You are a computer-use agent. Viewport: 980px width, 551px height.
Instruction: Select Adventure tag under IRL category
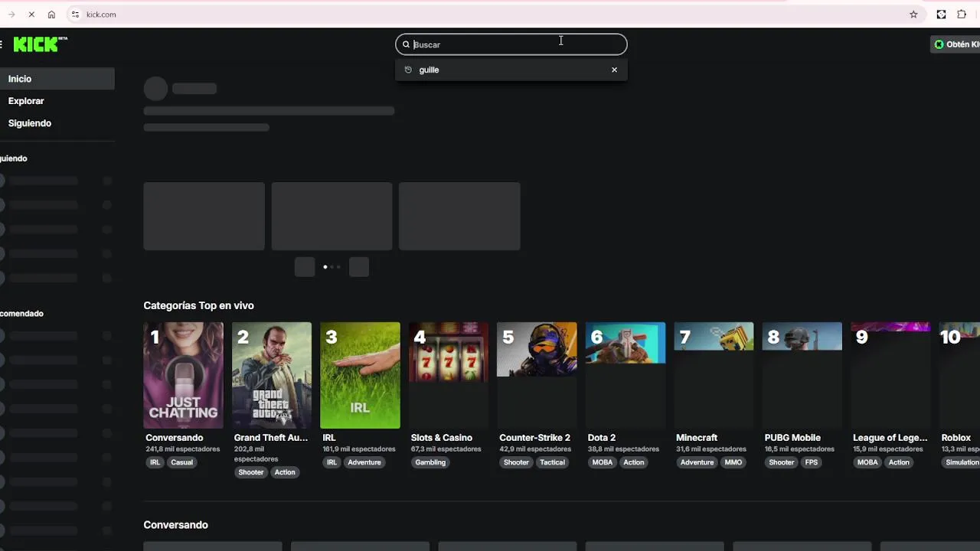click(x=364, y=462)
